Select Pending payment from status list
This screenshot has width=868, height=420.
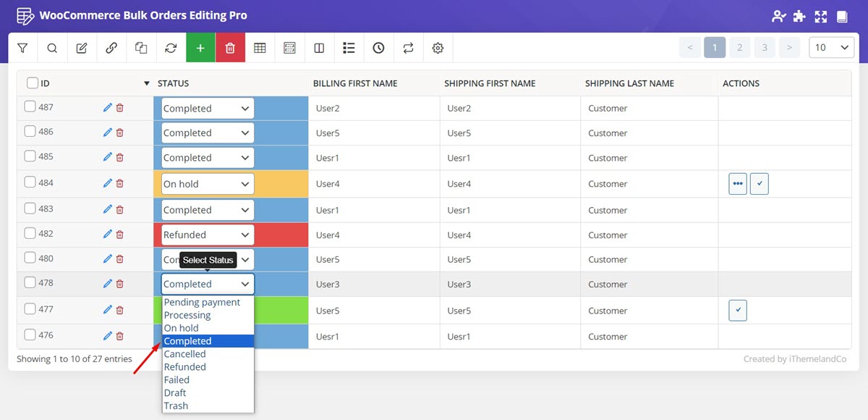pos(208,302)
